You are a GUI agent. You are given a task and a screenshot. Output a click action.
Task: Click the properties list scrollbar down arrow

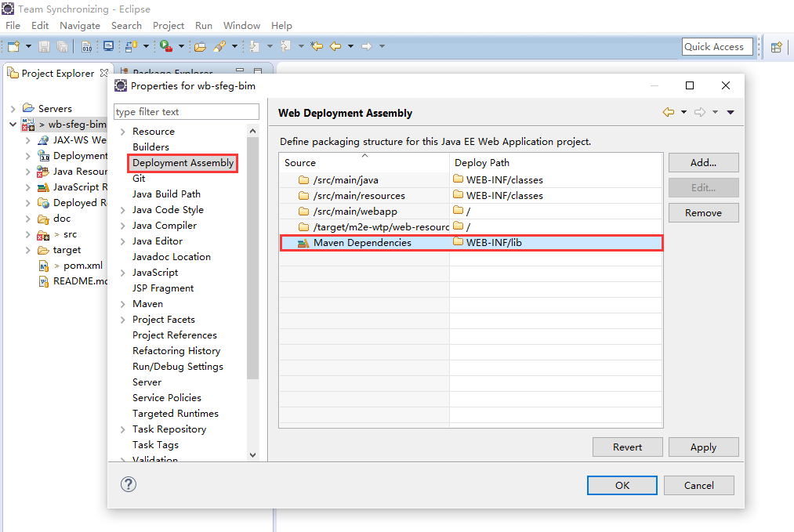click(x=252, y=455)
